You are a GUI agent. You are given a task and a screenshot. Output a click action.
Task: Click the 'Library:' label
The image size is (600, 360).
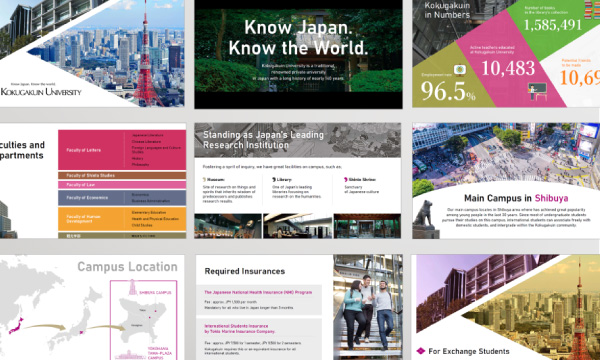[x=284, y=179]
